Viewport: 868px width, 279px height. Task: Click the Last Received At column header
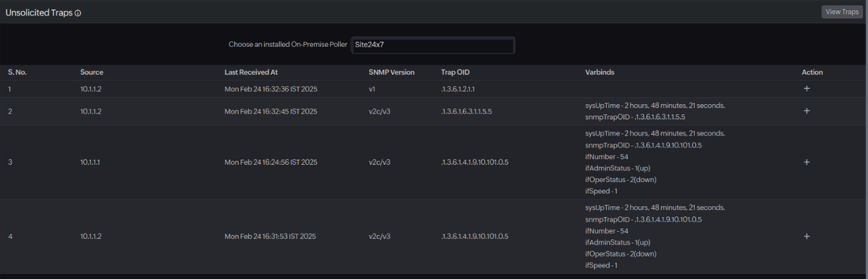click(x=251, y=72)
